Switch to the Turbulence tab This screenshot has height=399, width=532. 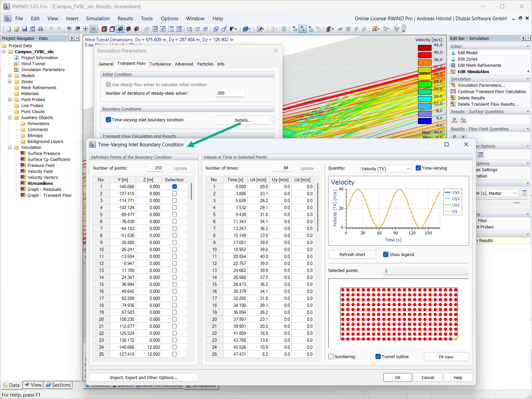[160, 64]
